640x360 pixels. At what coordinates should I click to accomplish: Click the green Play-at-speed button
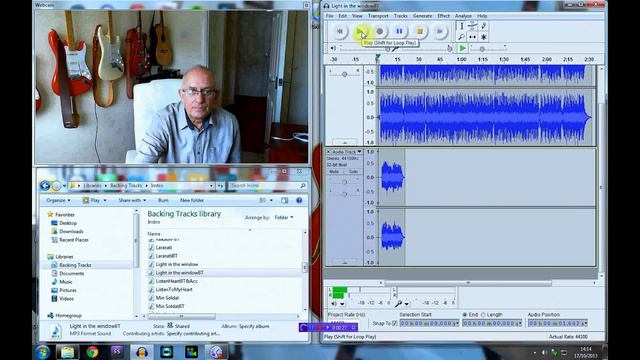(x=462, y=48)
